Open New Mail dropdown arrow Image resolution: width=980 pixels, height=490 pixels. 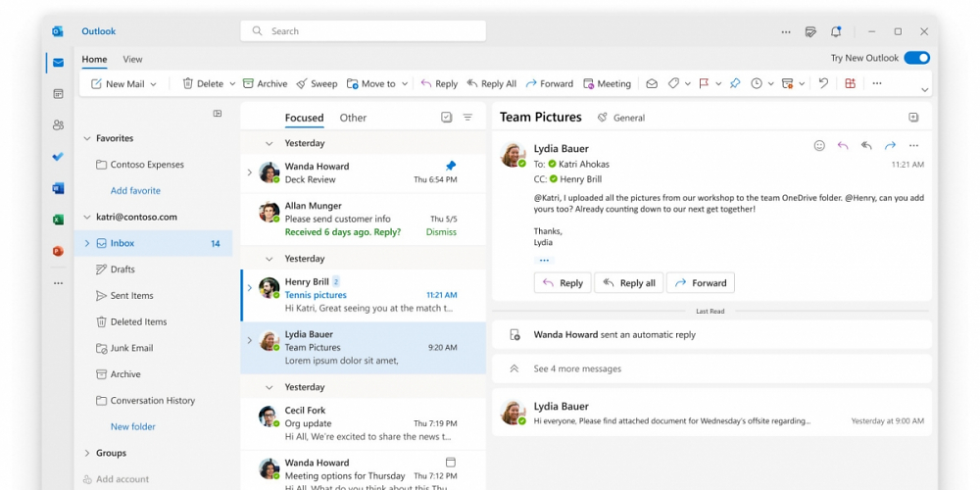pos(153,83)
